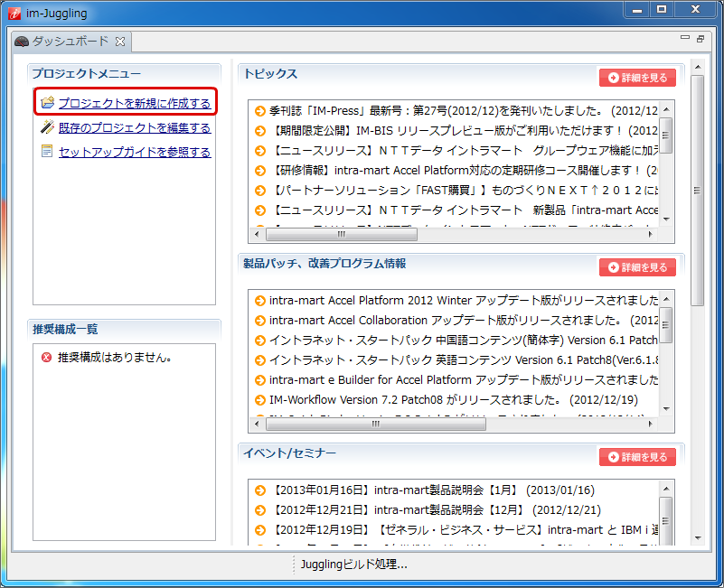Click arrow icon beside 【2012年12月19日】 event

tap(260, 530)
